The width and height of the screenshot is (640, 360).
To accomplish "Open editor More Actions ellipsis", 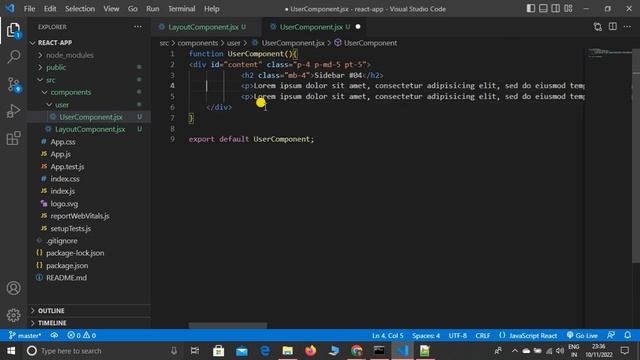I will click(x=627, y=27).
